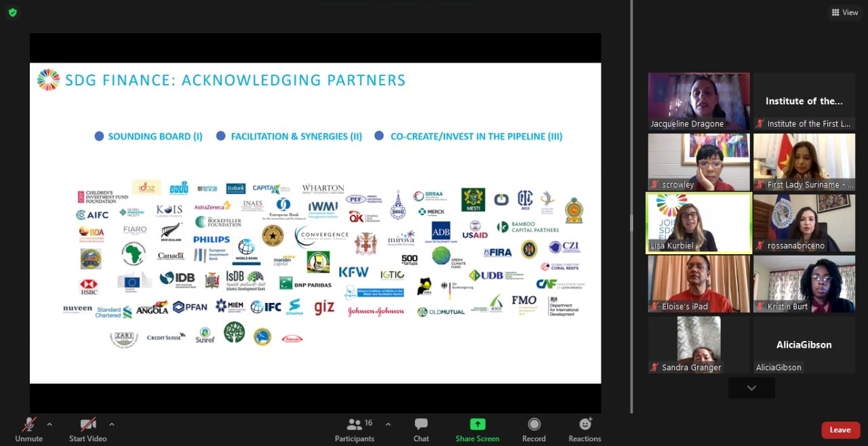Viewport: 868px width, 446px height.
Task: Click the Wharton logo on the slide
Action: pyautogui.click(x=323, y=189)
